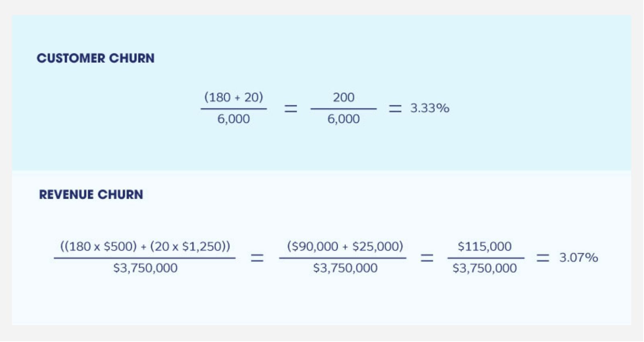Click $3,750,000 under the first revenue fraction
This screenshot has height=342, width=644.
pyautogui.click(x=145, y=268)
